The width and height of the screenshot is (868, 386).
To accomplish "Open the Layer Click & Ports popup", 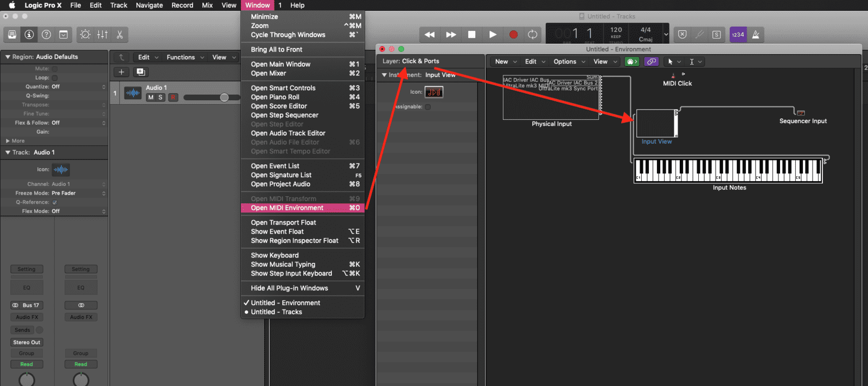I will coord(420,61).
